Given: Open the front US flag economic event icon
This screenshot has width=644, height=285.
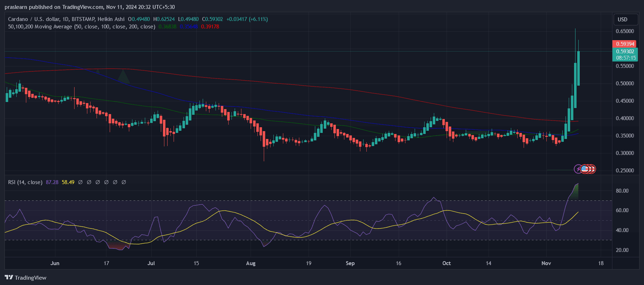Looking at the screenshot, I should coord(584,169).
